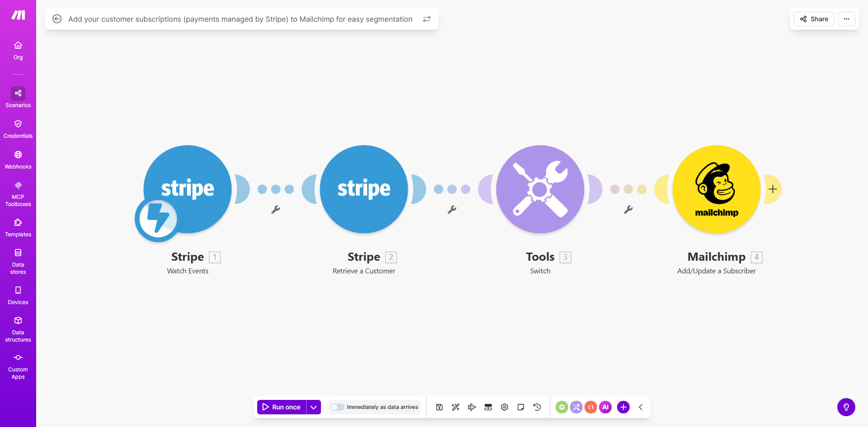
Task: Click the scenario title text
Action: tap(241, 19)
